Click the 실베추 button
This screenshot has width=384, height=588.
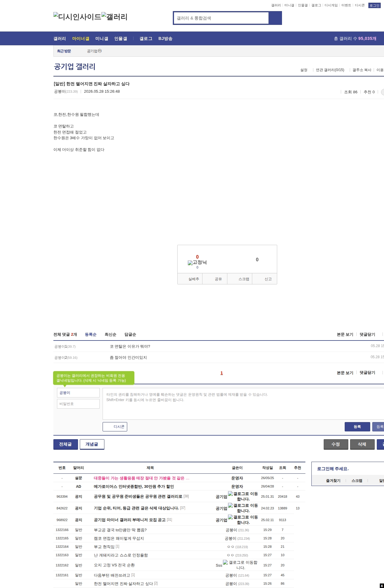click(190, 279)
